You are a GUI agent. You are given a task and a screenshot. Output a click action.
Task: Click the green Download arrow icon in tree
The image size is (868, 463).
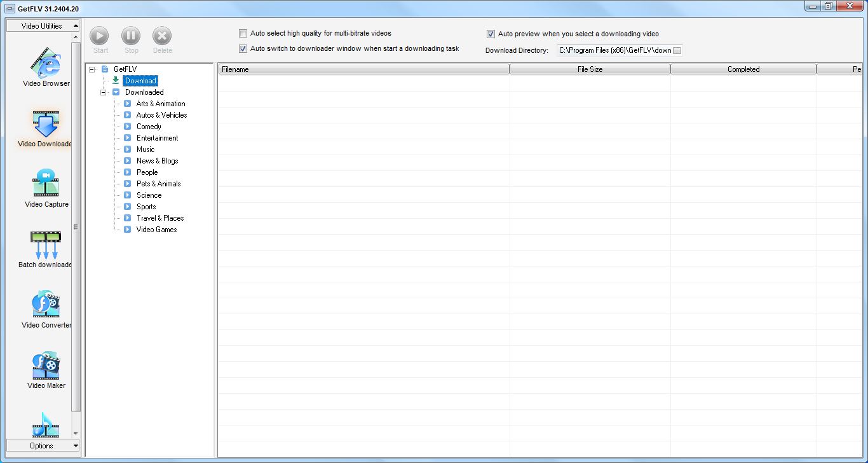116,81
